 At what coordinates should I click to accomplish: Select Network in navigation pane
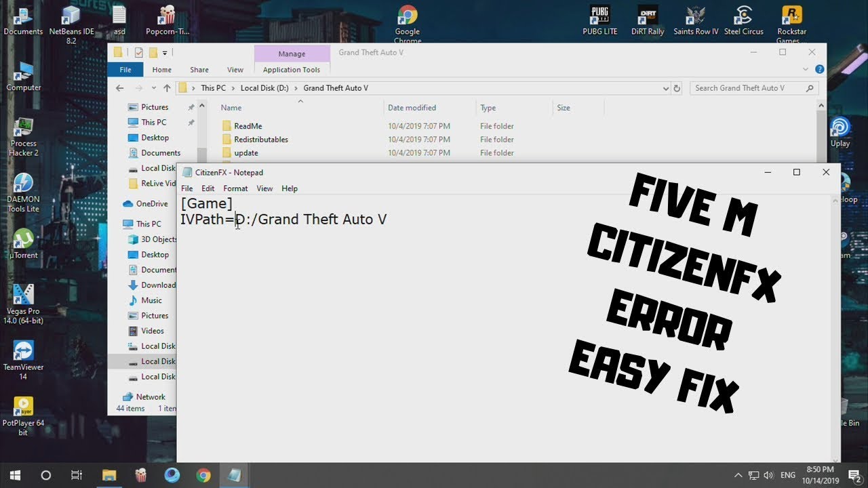(151, 397)
